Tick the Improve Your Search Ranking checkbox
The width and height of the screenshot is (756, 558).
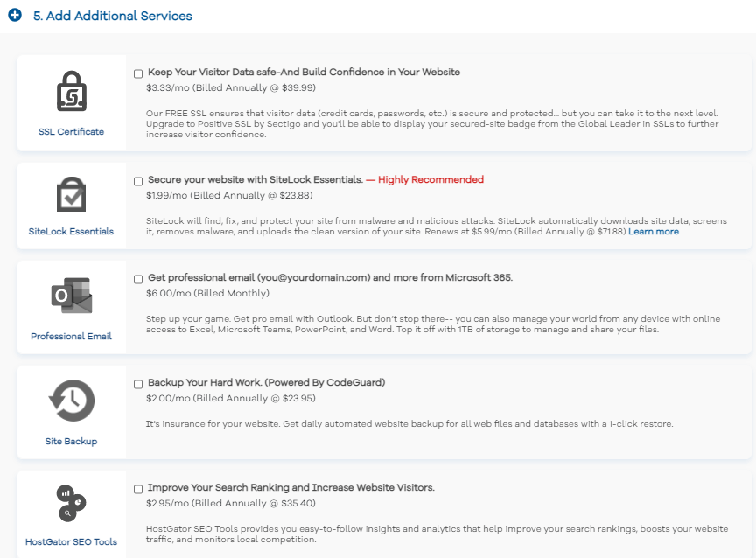point(138,489)
